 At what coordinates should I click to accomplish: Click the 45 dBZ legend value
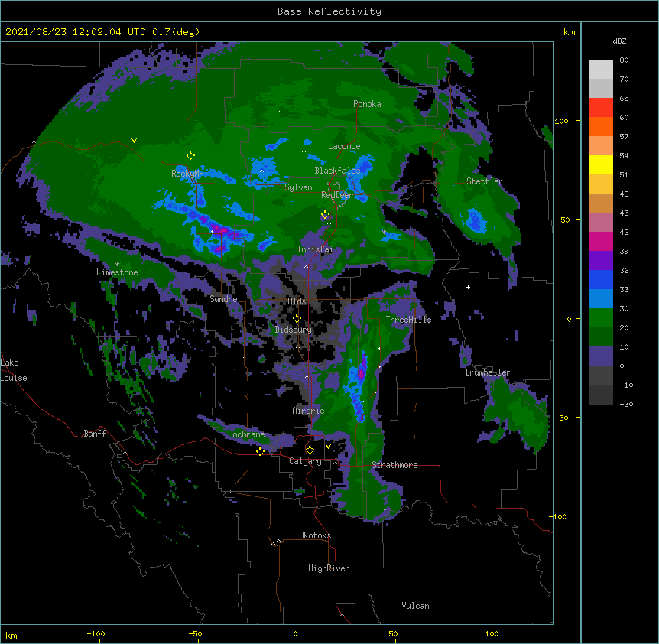(x=624, y=213)
